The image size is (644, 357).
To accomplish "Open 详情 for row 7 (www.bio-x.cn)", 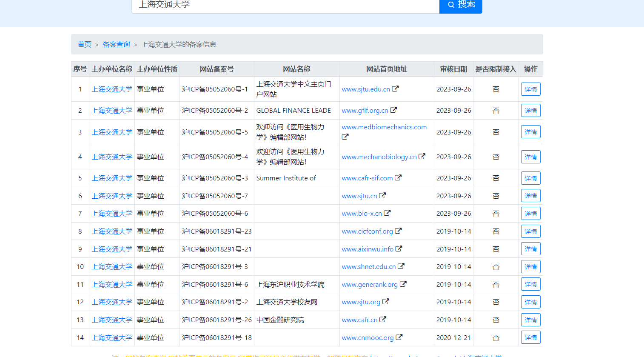I will 530,214.
